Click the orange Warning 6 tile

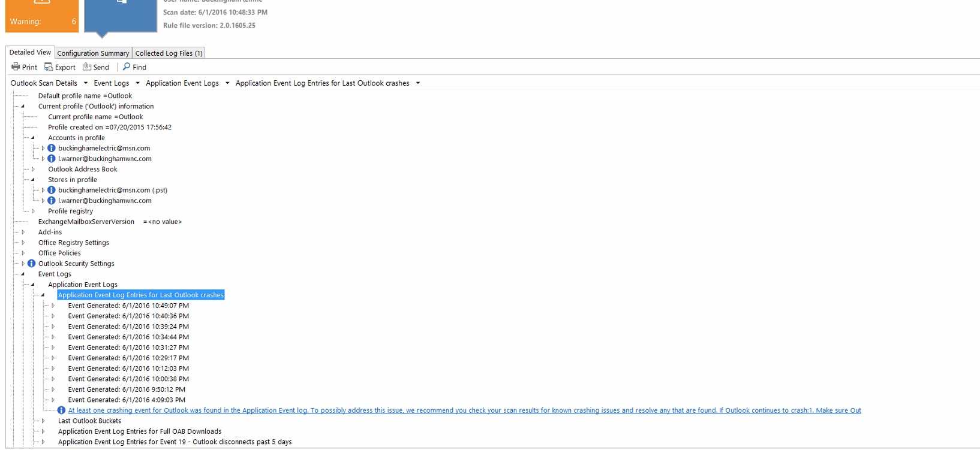tap(42, 16)
